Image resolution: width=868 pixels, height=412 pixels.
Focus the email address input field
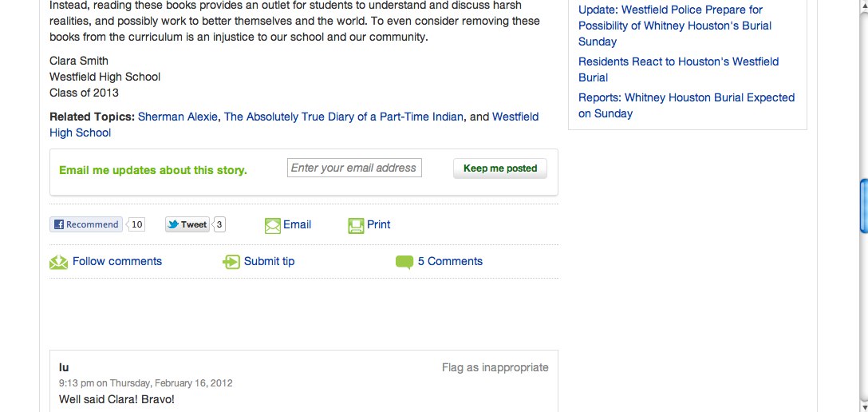tap(354, 168)
